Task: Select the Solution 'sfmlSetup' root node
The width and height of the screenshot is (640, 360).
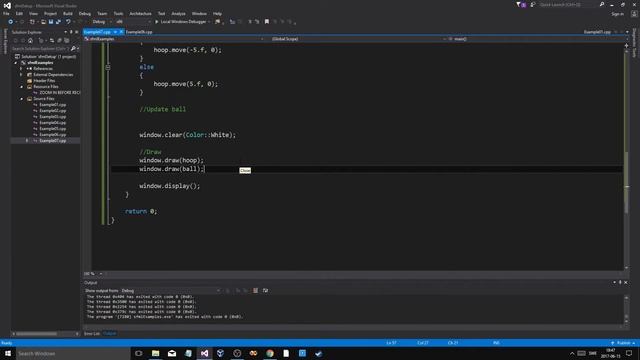Action: click(x=49, y=57)
